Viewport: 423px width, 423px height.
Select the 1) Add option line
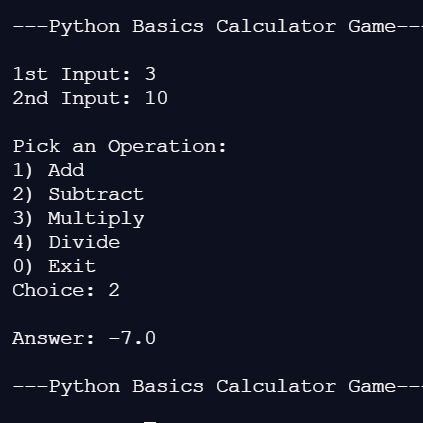pyautogui.click(x=48, y=170)
